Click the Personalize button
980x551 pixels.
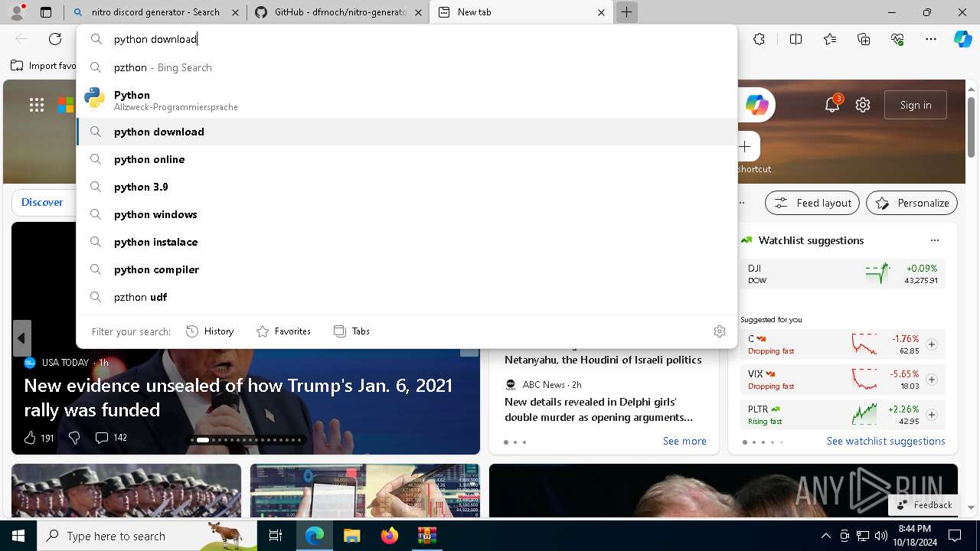(x=912, y=203)
